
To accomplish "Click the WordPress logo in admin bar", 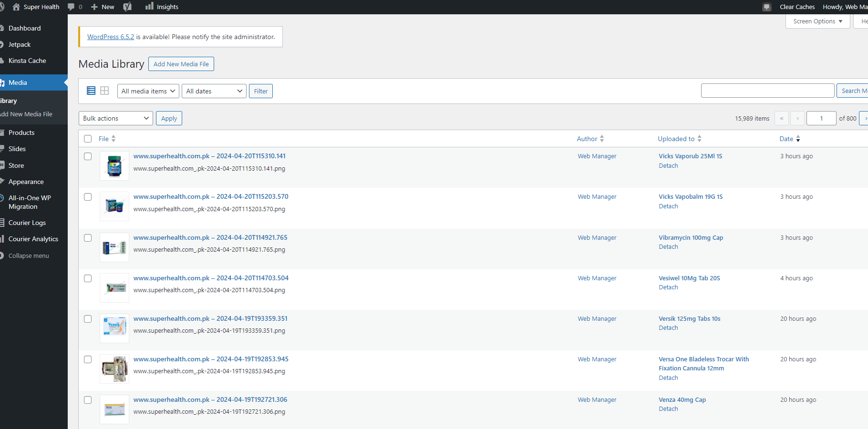I will (2, 6).
